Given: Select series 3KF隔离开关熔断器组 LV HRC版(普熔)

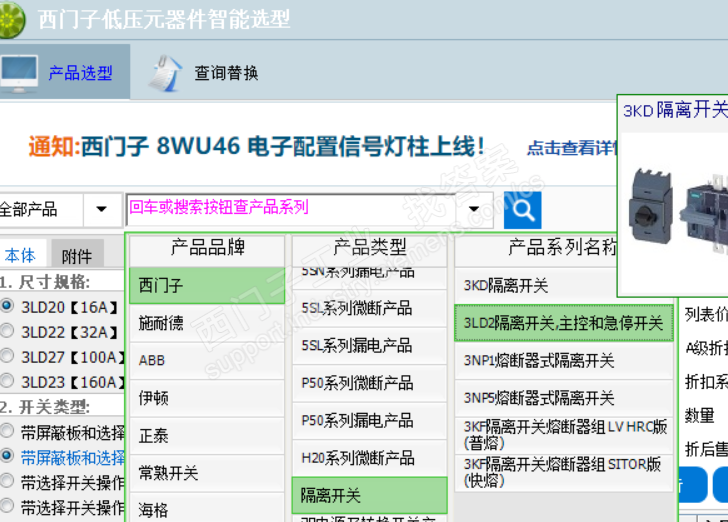Looking at the screenshot, I should [564, 435].
